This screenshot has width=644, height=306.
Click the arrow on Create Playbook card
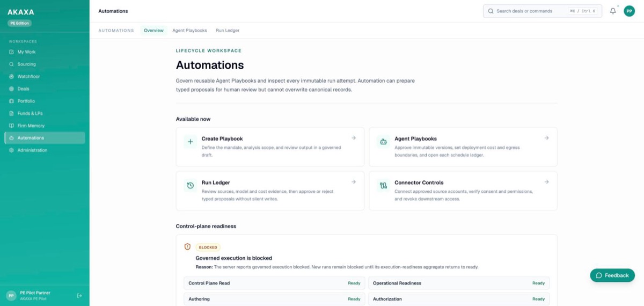point(354,138)
